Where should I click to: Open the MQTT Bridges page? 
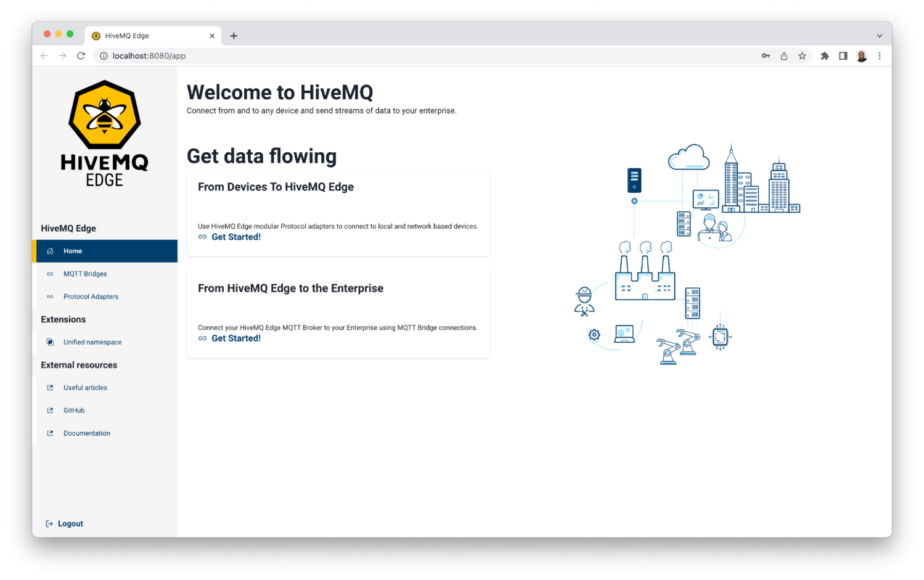point(85,274)
